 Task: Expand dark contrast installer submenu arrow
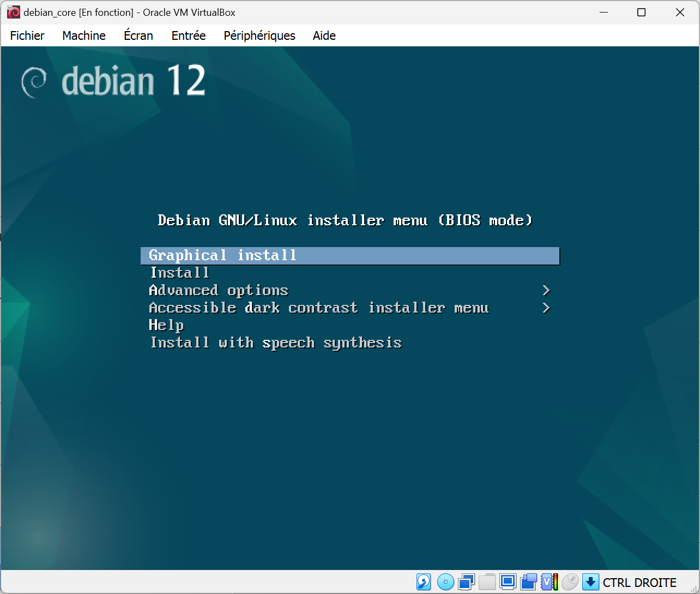[x=546, y=308]
